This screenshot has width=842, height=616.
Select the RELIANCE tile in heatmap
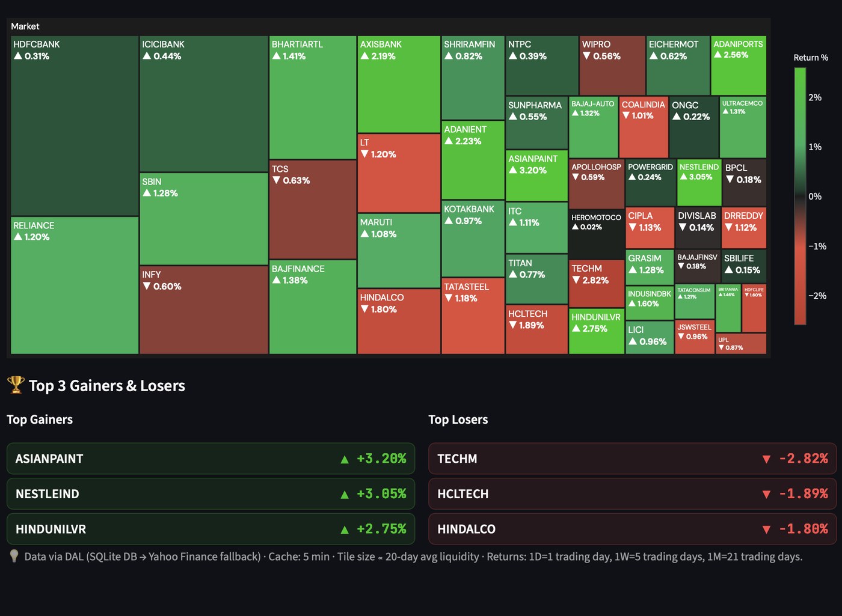[75, 285]
